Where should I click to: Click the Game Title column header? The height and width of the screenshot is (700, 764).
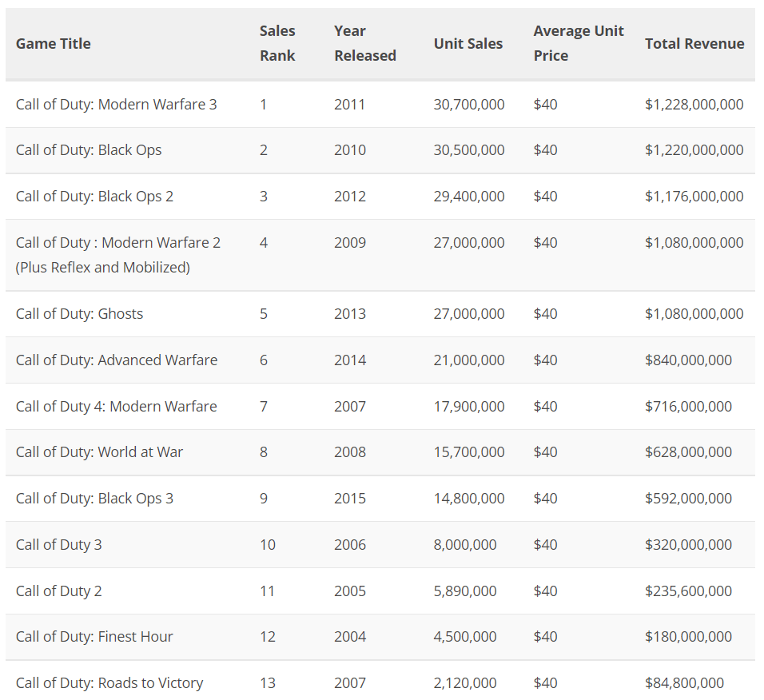[x=54, y=44]
